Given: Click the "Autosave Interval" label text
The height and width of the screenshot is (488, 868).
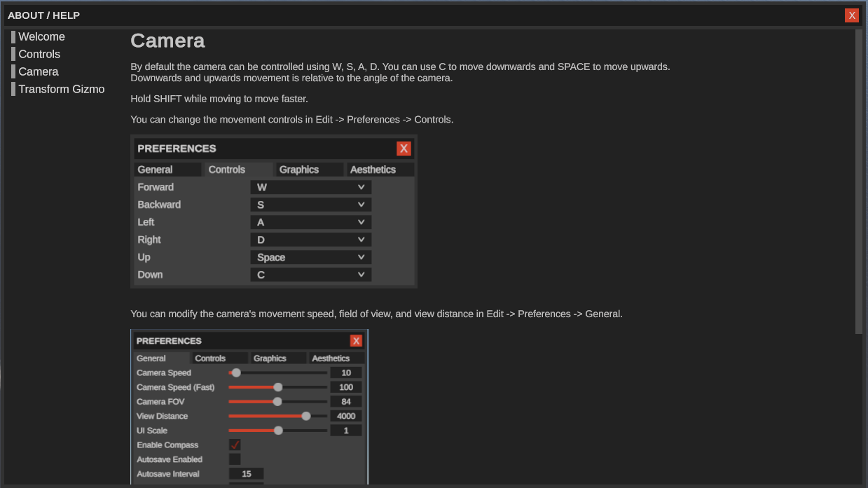Looking at the screenshot, I should click(168, 474).
